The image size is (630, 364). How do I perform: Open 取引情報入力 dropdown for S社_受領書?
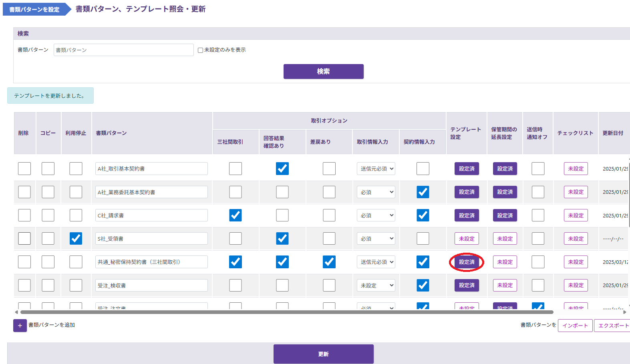pos(376,239)
